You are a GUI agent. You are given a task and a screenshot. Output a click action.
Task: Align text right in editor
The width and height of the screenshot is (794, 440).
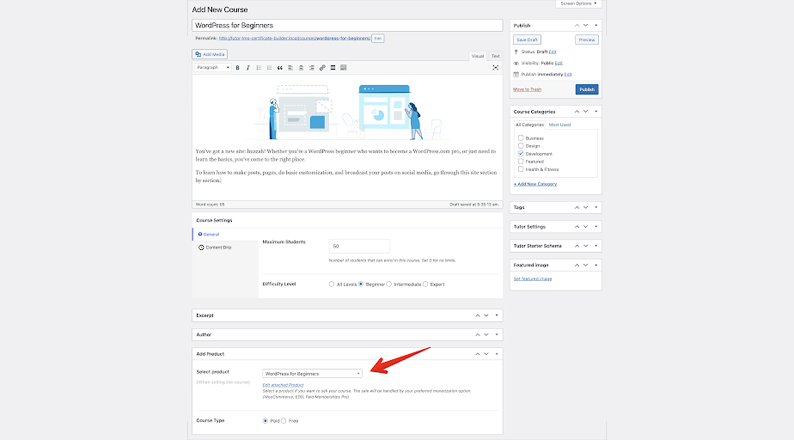[x=312, y=68]
